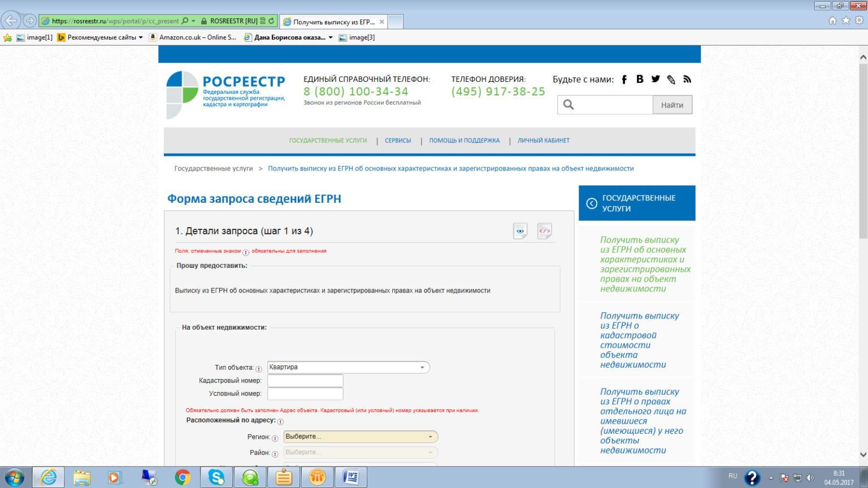Open the VKontakte social icon

click(640, 80)
